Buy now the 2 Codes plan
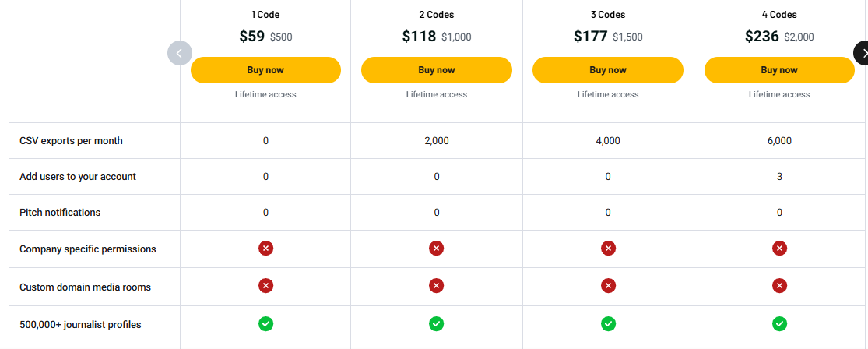868x349 pixels. pyautogui.click(x=437, y=70)
